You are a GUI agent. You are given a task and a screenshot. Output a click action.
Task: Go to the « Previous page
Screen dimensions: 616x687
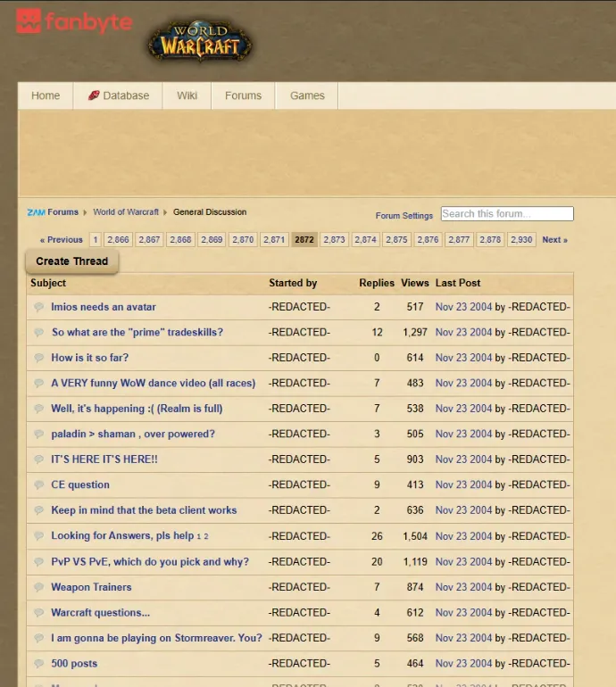(62, 240)
